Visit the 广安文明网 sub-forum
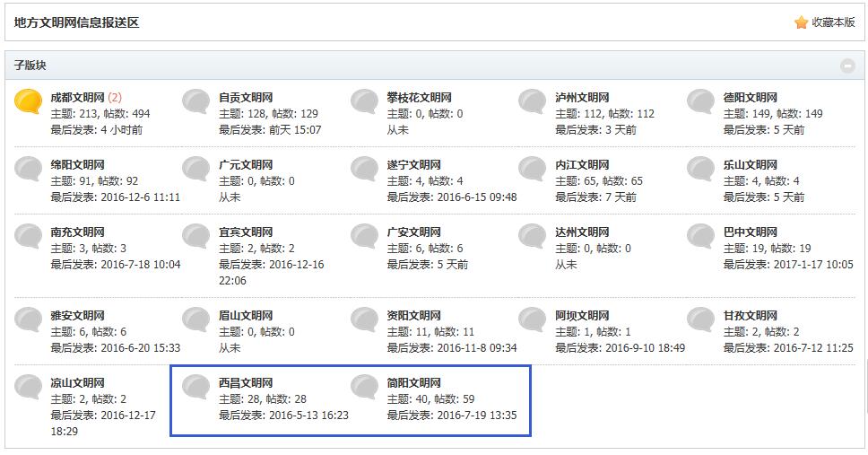 pos(414,232)
